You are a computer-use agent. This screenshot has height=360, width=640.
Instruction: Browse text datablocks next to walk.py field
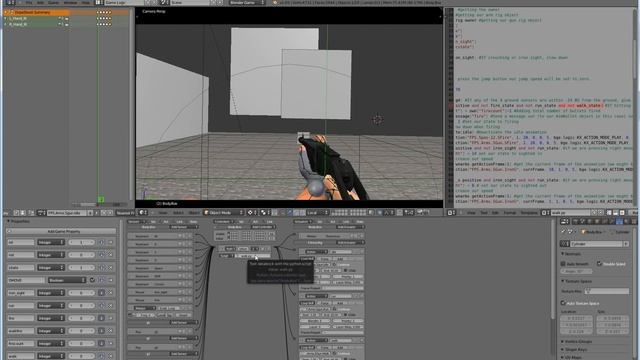[x=545, y=213]
